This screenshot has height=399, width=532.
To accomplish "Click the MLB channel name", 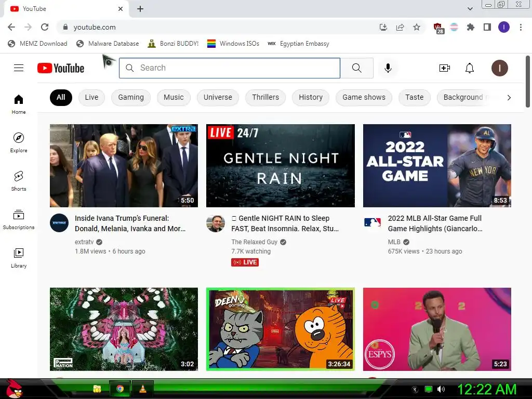I will click(x=394, y=242).
